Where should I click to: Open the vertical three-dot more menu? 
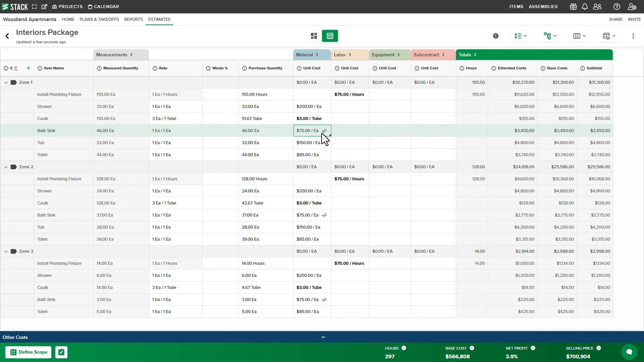633,36
